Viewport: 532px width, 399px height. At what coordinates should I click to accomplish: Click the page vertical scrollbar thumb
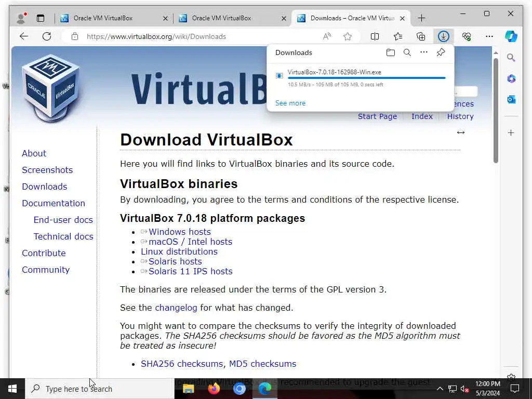tap(496, 110)
